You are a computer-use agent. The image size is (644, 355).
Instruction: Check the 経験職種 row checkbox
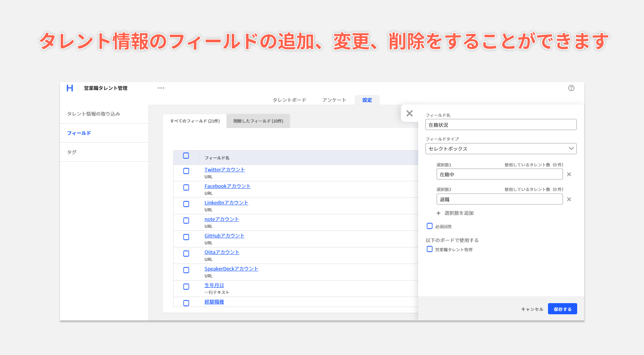pos(186,303)
